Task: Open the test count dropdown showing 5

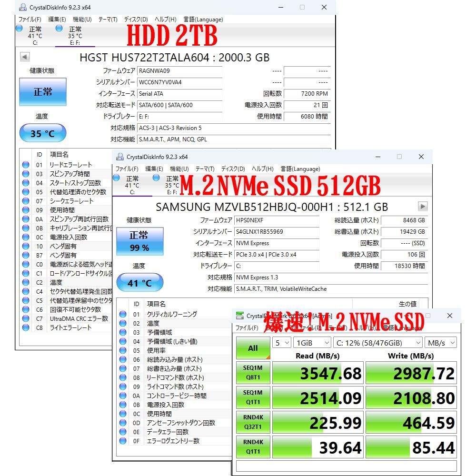Action: 281,343
